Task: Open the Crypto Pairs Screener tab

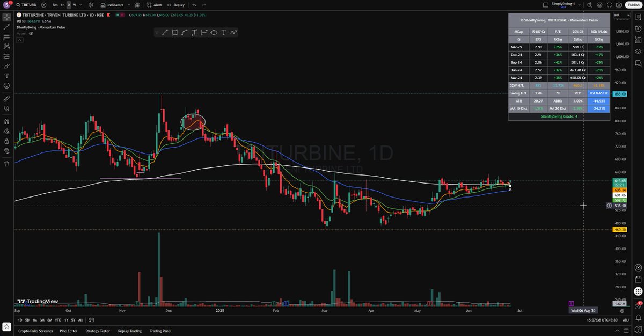Action: pos(36,331)
